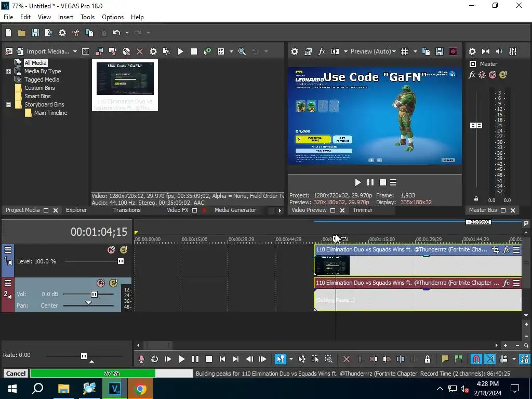
Task: Expand the Media By Type node
Action: tap(8, 71)
